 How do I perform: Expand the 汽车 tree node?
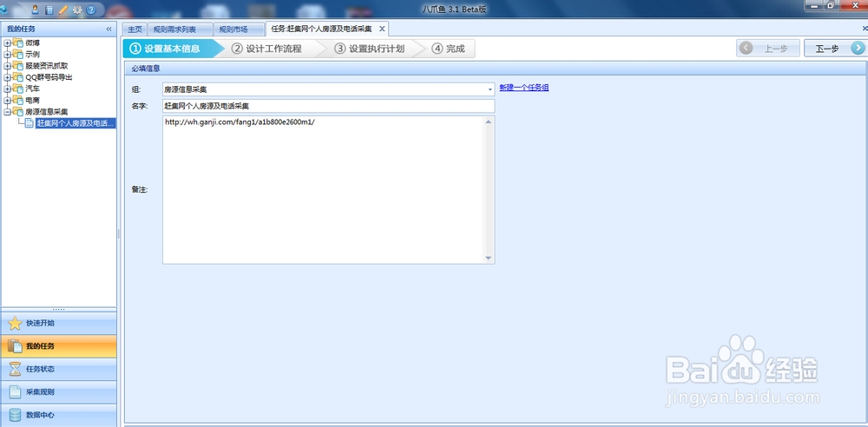(7, 89)
